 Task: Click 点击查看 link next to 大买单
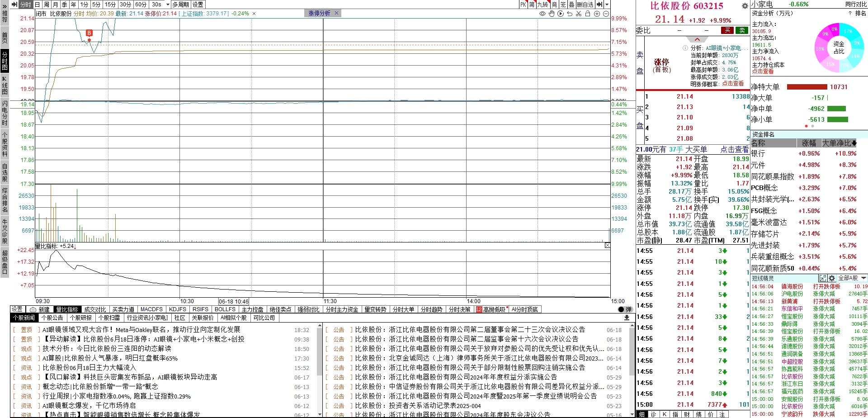pyautogui.click(x=735, y=149)
